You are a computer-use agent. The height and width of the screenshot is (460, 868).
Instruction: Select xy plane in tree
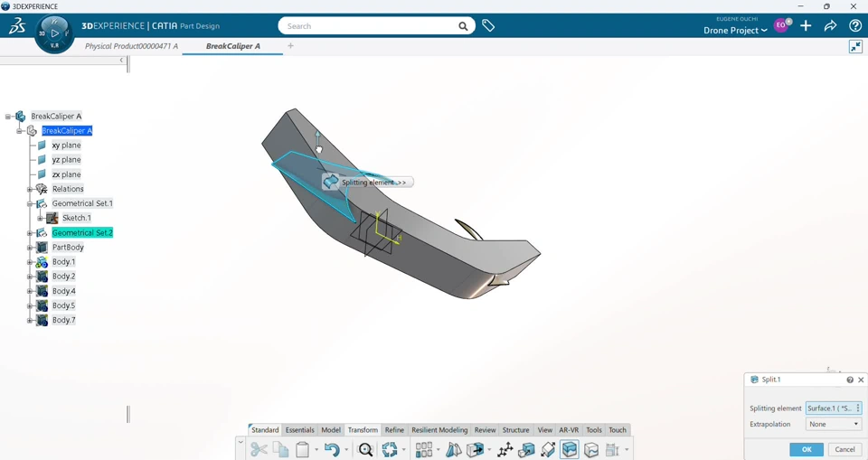tap(66, 145)
